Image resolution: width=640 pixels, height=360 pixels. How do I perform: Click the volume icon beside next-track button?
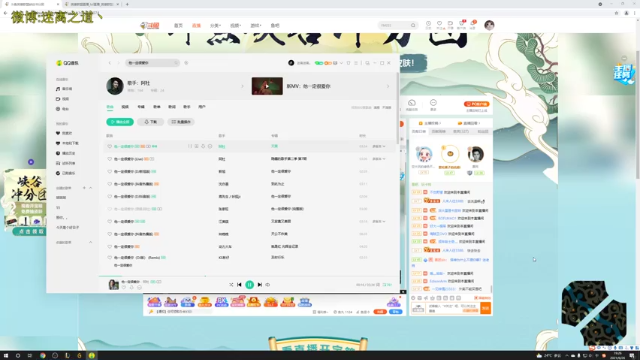[268, 284]
